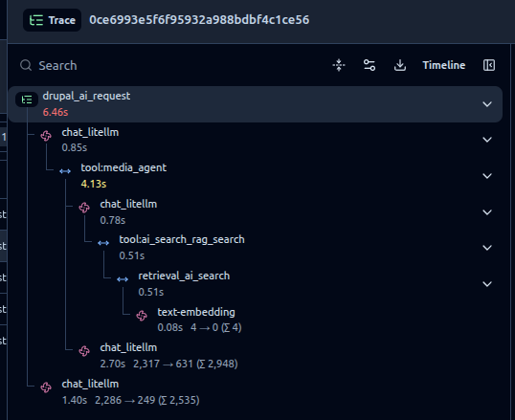Collapse the chat_litellm 0.78s chevron
This screenshot has height=420, width=515.
[x=487, y=212]
